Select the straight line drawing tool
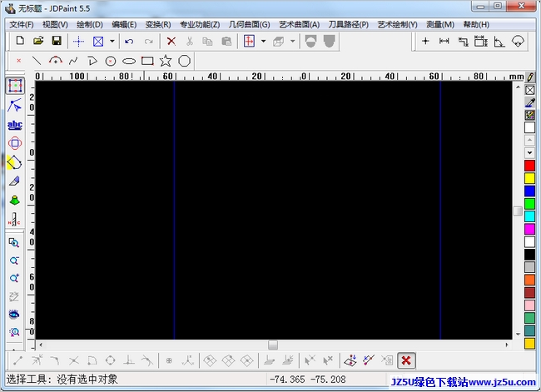This screenshot has width=541, height=392. [x=37, y=61]
